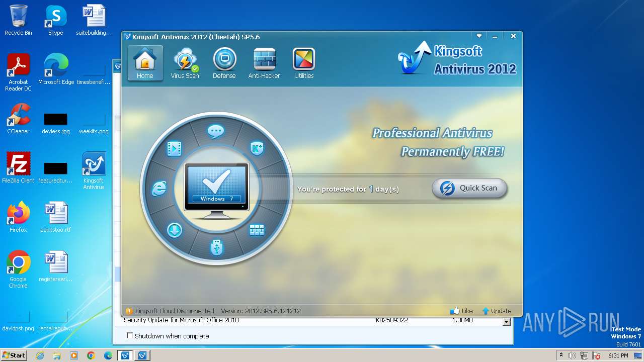The height and width of the screenshot is (362, 644).
Task: Click the USB drive protection icon on the ring
Action: [x=217, y=247]
